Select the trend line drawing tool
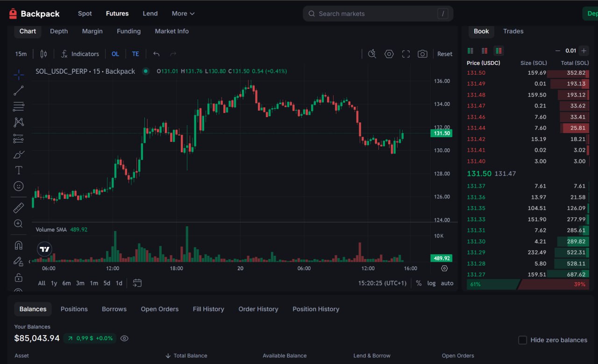 [19, 91]
